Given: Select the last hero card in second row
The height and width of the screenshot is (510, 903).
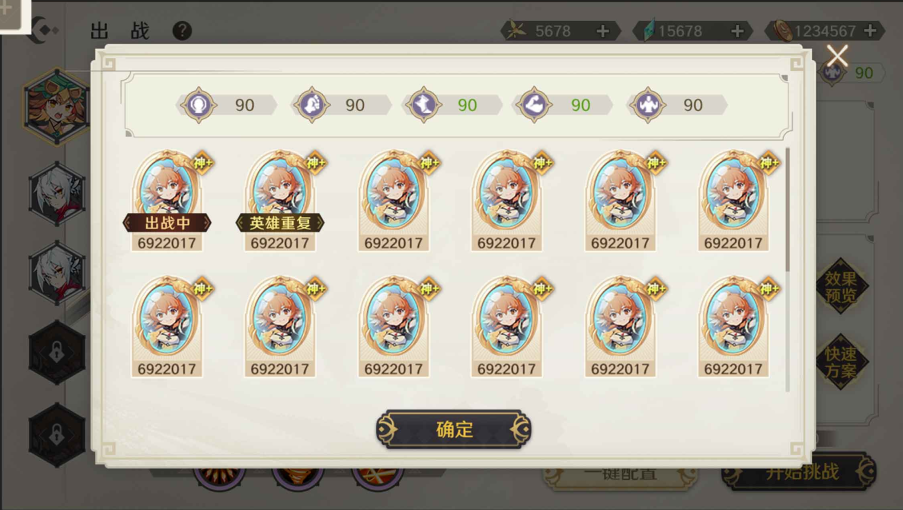Looking at the screenshot, I should tap(734, 326).
